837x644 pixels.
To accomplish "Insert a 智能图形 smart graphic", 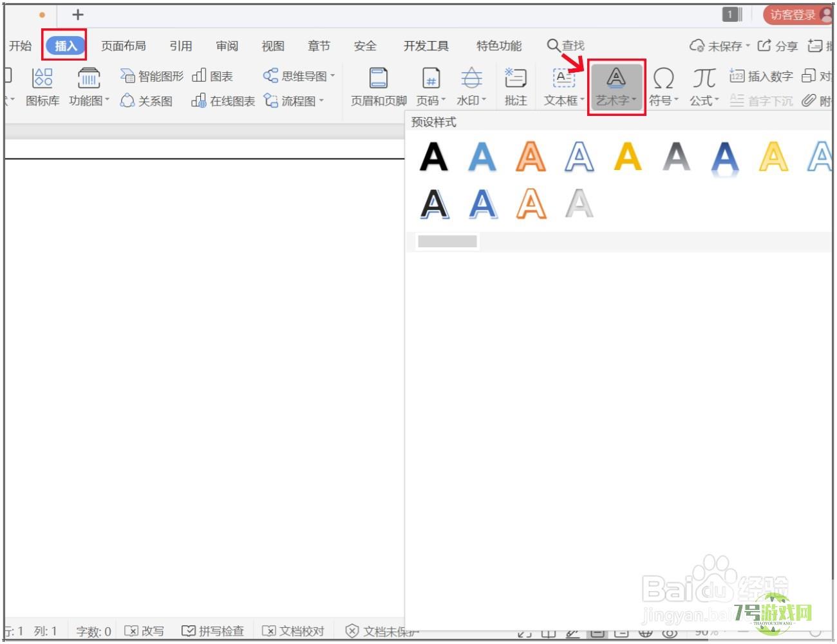I will 152,76.
